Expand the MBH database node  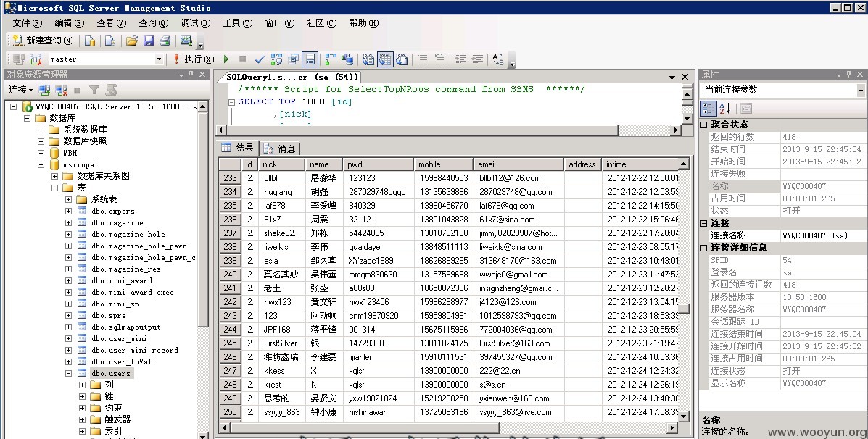coord(41,153)
